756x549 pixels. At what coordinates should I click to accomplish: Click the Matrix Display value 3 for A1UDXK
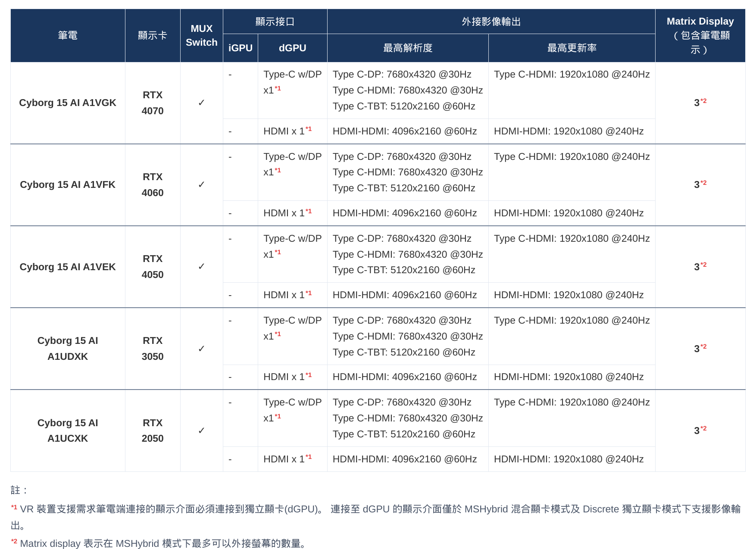700,348
